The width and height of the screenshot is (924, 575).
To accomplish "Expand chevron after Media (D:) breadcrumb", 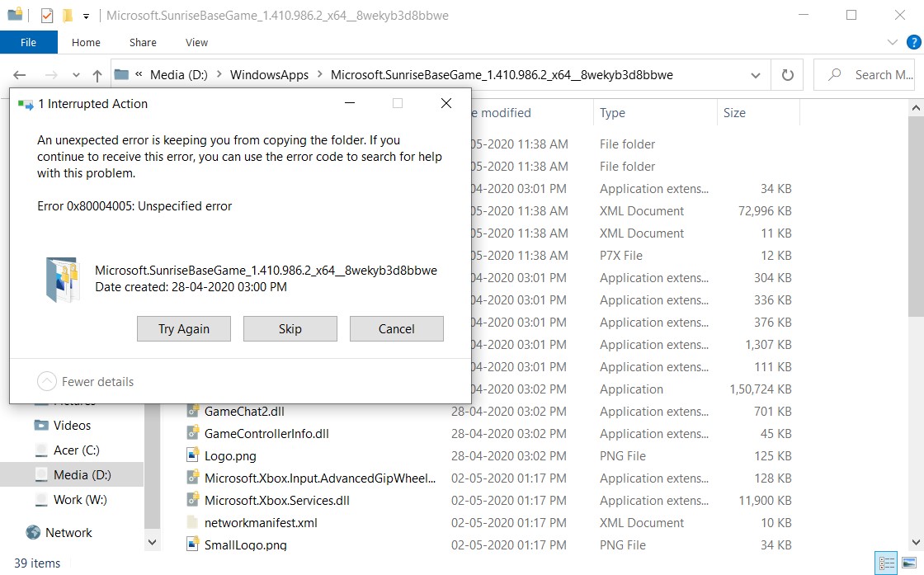I will (219, 75).
